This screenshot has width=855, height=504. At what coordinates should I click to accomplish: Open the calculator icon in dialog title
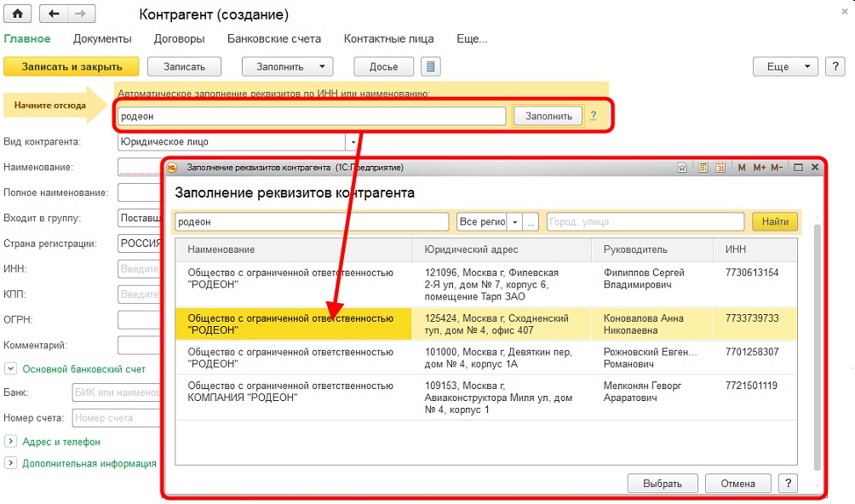click(x=703, y=168)
